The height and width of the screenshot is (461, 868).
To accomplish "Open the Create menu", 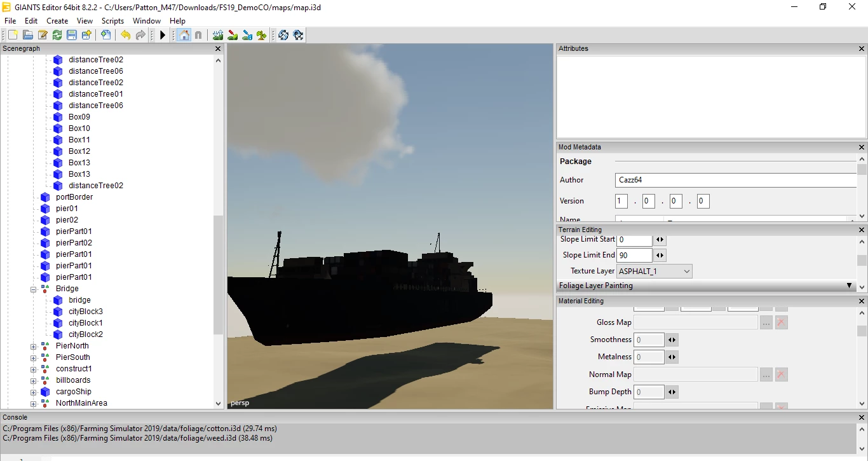I will point(57,21).
